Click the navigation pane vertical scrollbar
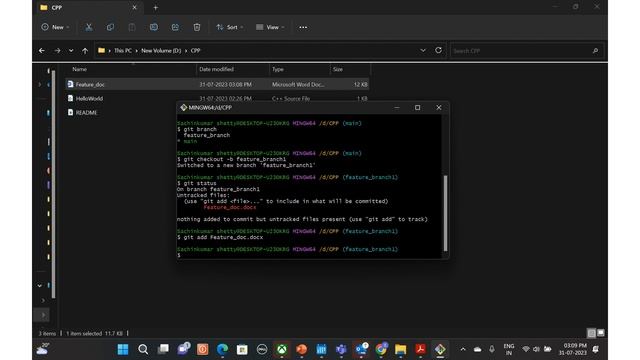The image size is (640, 360). (53, 184)
